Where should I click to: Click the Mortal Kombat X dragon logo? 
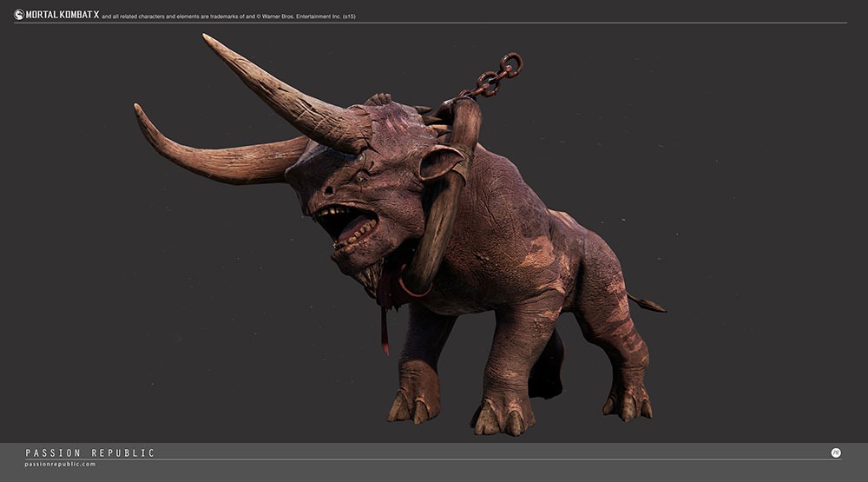(19, 15)
